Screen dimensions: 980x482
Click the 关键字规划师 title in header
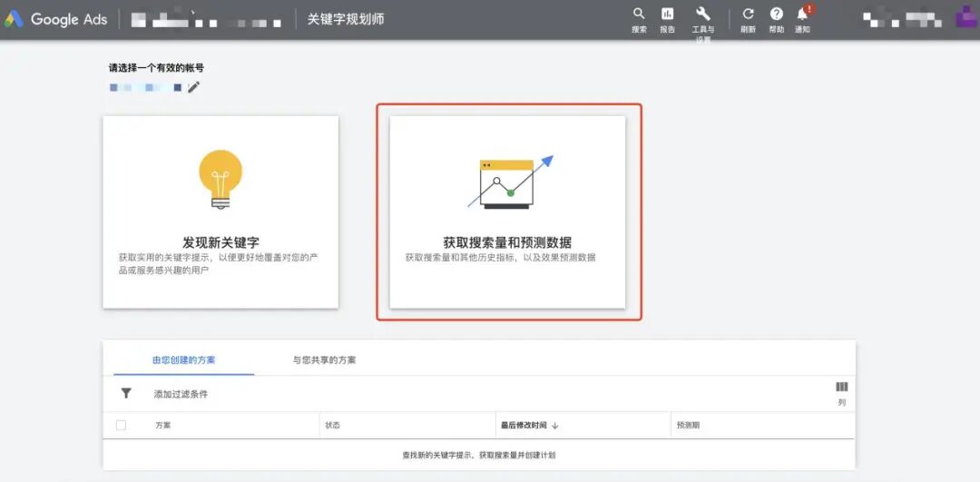click(x=346, y=19)
